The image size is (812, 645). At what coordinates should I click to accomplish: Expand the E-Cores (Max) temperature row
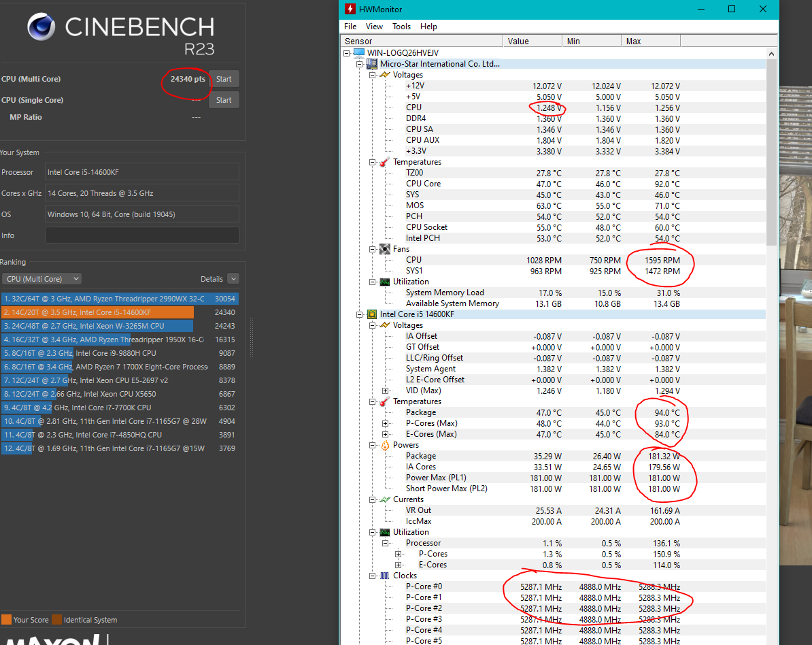click(386, 434)
